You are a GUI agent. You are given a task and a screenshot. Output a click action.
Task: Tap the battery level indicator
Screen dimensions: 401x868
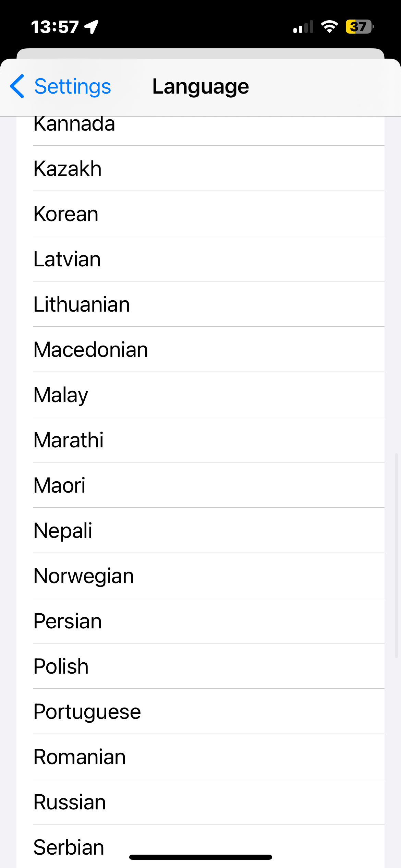(x=359, y=27)
